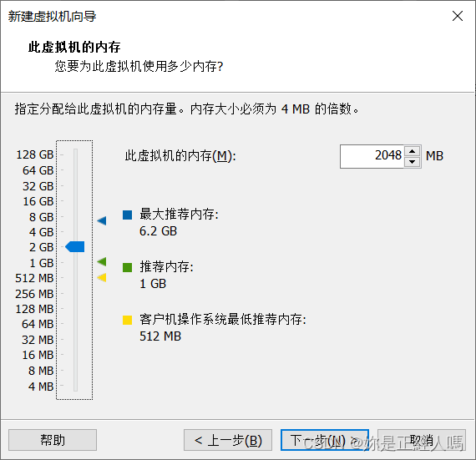The width and height of the screenshot is (476, 460).
Task: Click the 512 MB minimum memory value text
Action: pyautogui.click(x=160, y=336)
